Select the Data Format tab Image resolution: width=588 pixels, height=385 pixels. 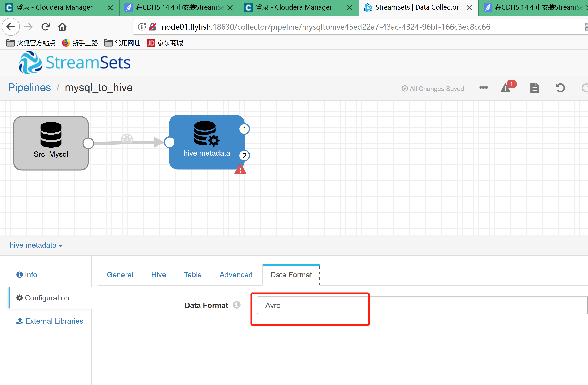tap(291, 275)
